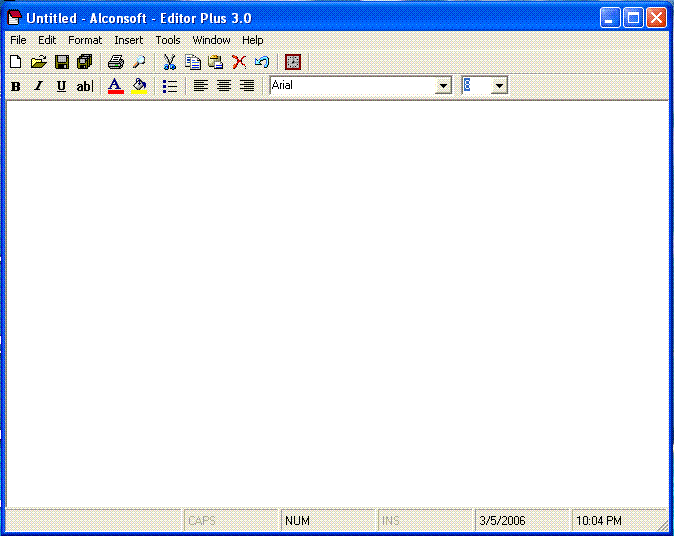Image resolution: width=674 pixels, height=536 pixels.
Task: Save the document using the floppy icon
Action: point(62,62)
